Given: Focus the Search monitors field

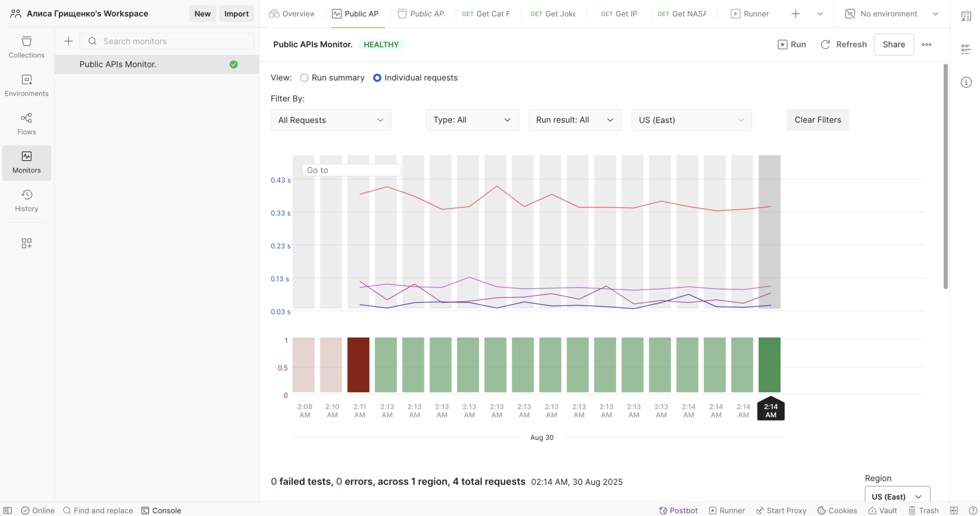Looking at the screenshot, I should (x=167, y=41).
